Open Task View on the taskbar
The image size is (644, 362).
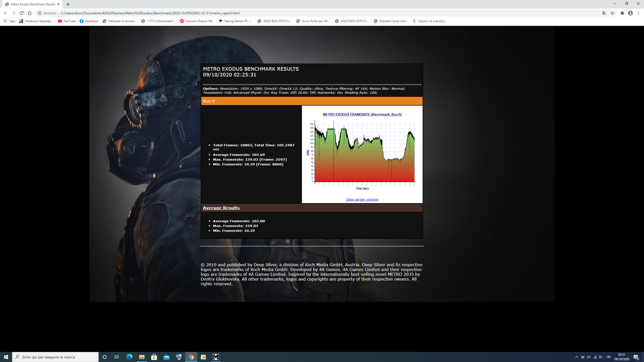pyautogui.click(x=117, y=357)
